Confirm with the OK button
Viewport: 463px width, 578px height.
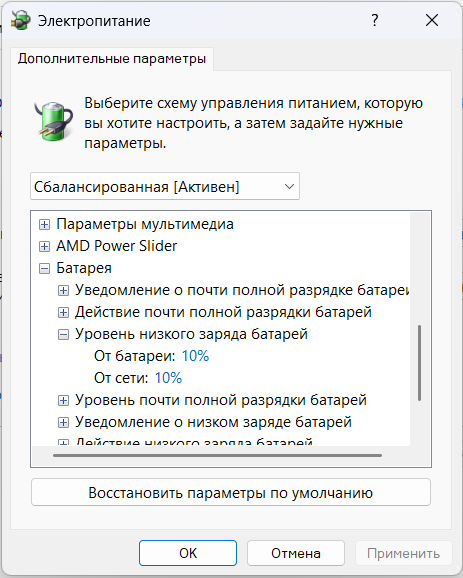188,553
